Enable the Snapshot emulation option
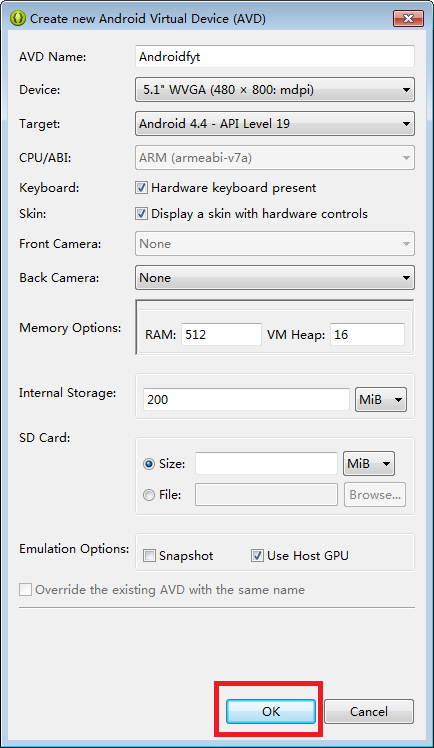The width and height of the screenshot is (434, 748). [150, 556]
